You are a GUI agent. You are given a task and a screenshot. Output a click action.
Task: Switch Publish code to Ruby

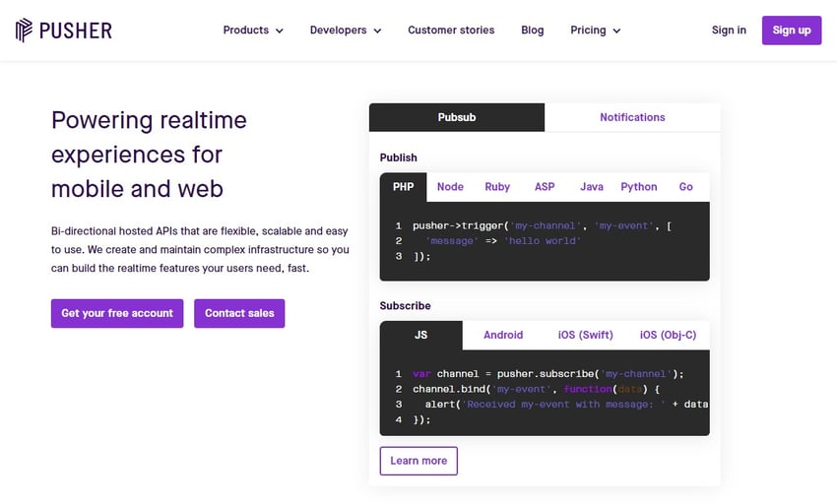point(497,187)
